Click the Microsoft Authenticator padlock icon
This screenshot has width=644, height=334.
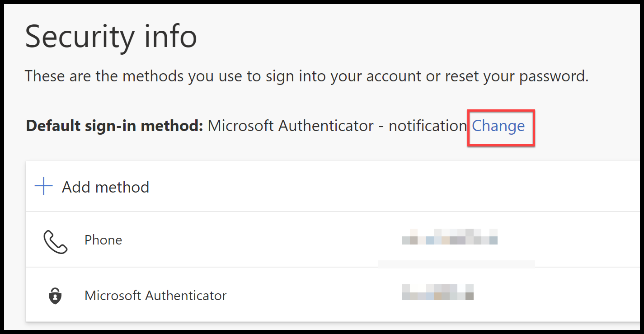(x=55, y=296)
